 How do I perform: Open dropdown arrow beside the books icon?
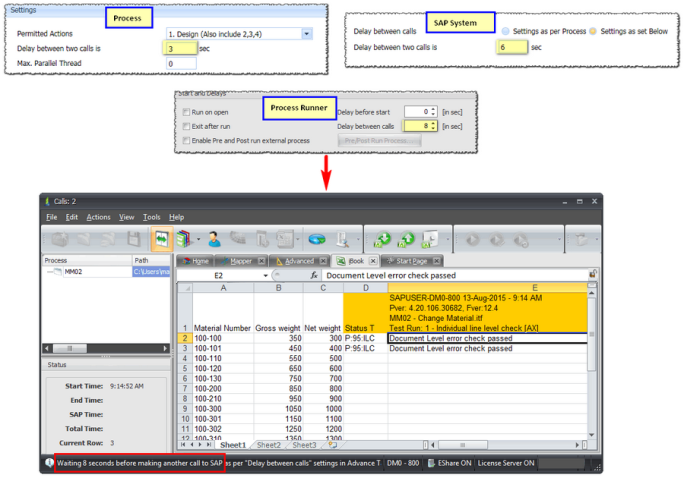[x=198, y=239]
